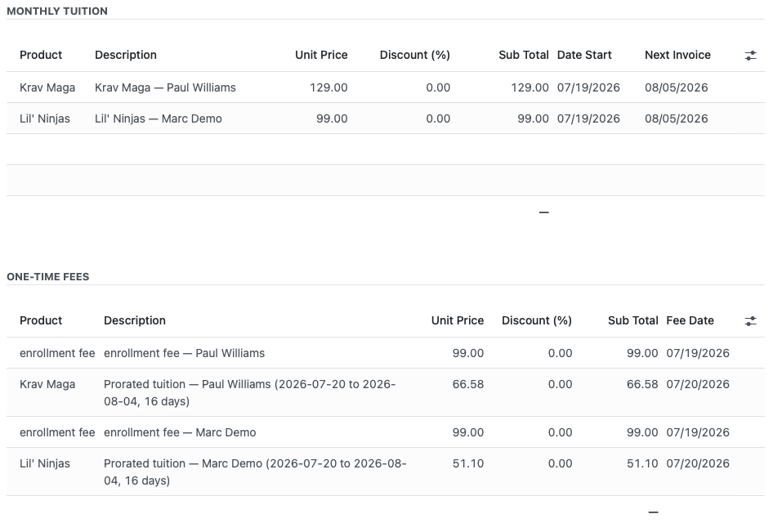773x532 pixels.
Task: Open One-Time Fees column settings icon
Action: pyautogui.click(x=750, y=321)
